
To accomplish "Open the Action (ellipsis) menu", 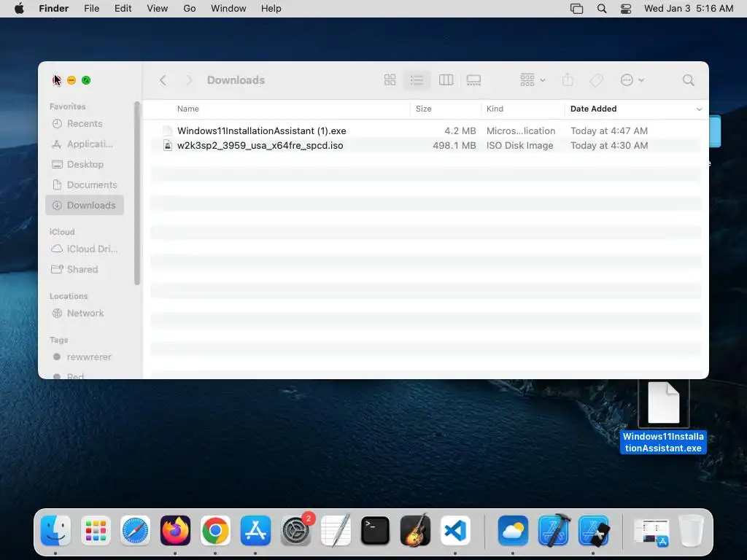I will 632,80.
